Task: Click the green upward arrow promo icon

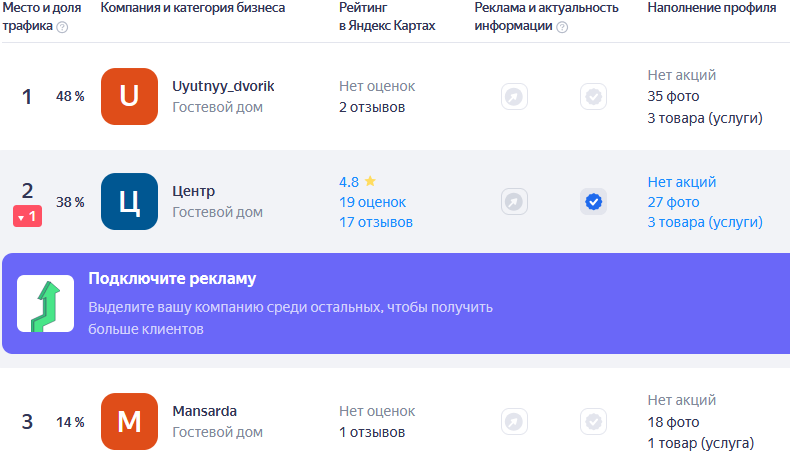Action: point(45,303)
